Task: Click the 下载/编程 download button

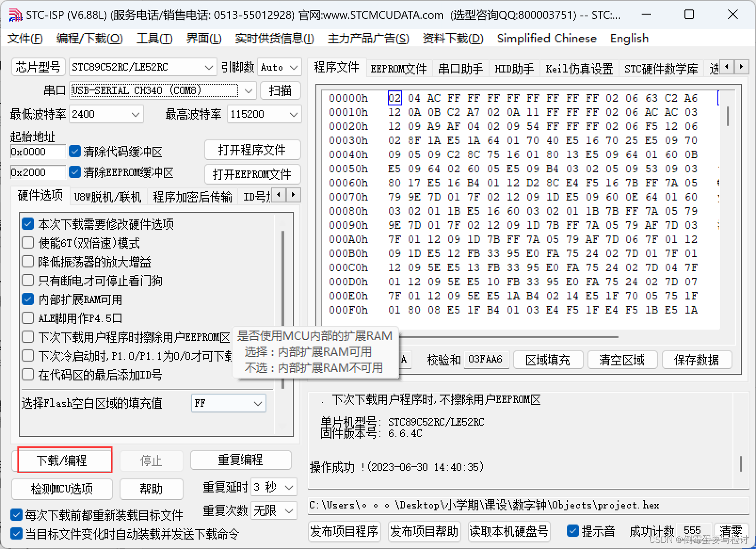Action: [x=64, y=460]
